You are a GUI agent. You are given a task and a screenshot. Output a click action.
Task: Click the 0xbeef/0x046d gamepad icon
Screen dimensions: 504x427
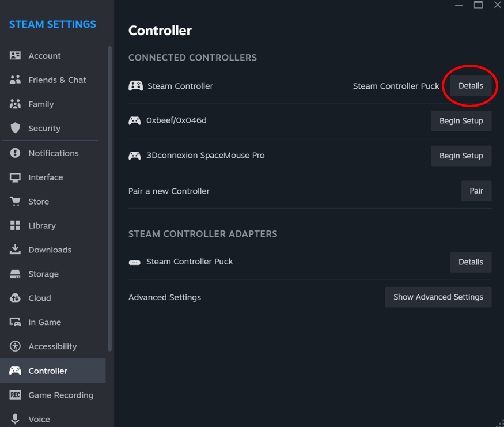click(135, 120)
